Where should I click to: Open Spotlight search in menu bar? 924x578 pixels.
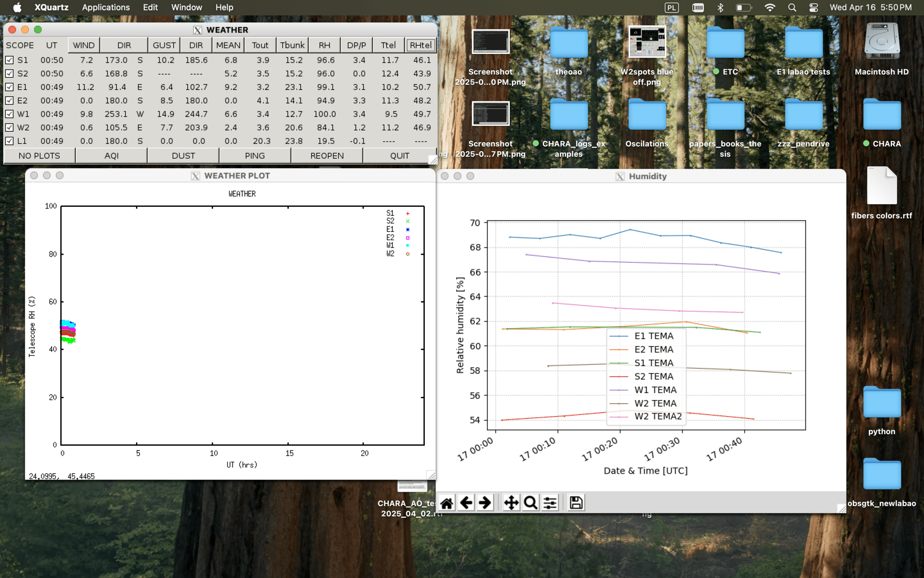[x=792, y=7]
